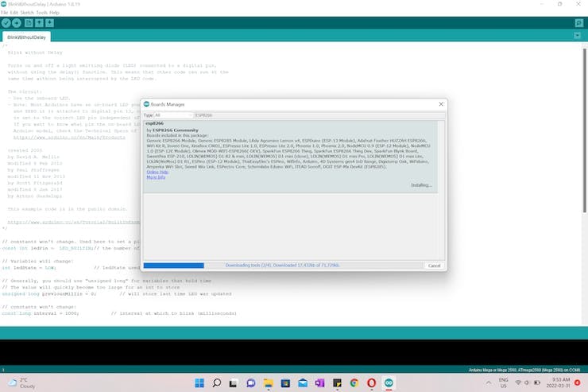Click the Boards Manager list scrollbar
Screen dimensions: 588x392
[441, 190]
